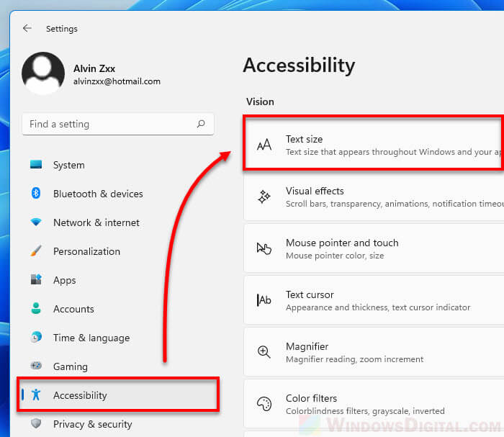The image size is (504, 437).
Task: Open Visual effects settings
Action: click(374, 197)
